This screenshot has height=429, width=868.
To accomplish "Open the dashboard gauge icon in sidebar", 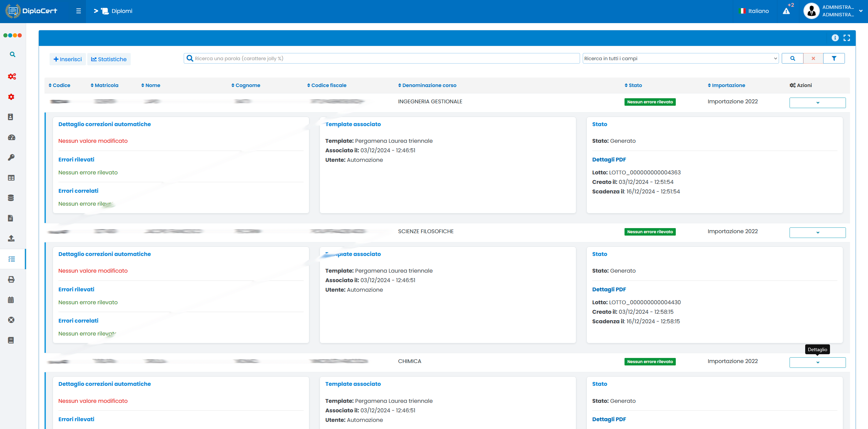I will (11, 137).
